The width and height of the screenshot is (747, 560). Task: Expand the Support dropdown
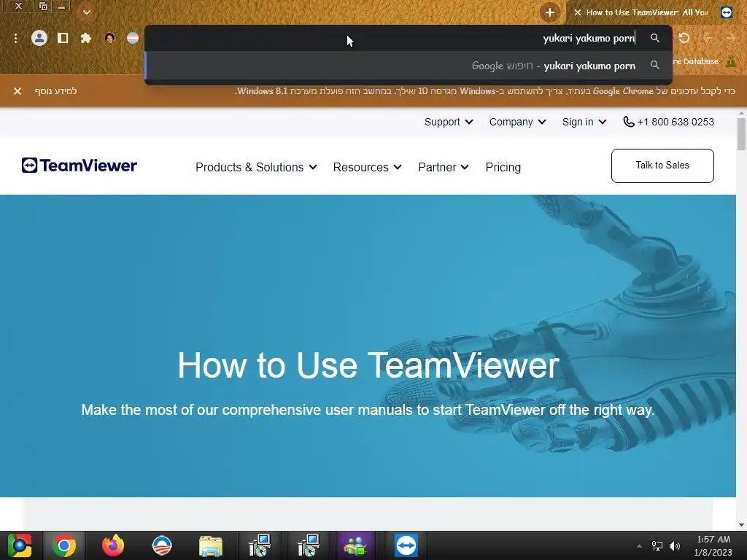[449, 122]
